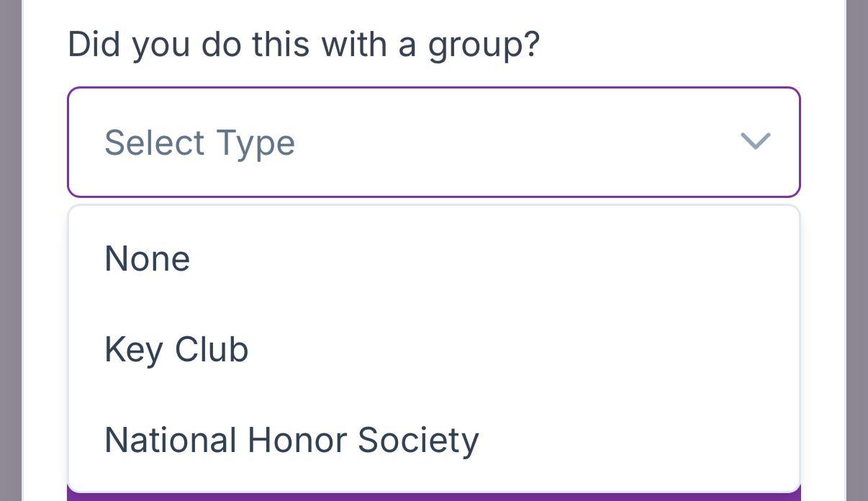This screenshot has width=868, height=501.
Task: Click the word "Society" in the last option
Action: [x=417, y=440]
